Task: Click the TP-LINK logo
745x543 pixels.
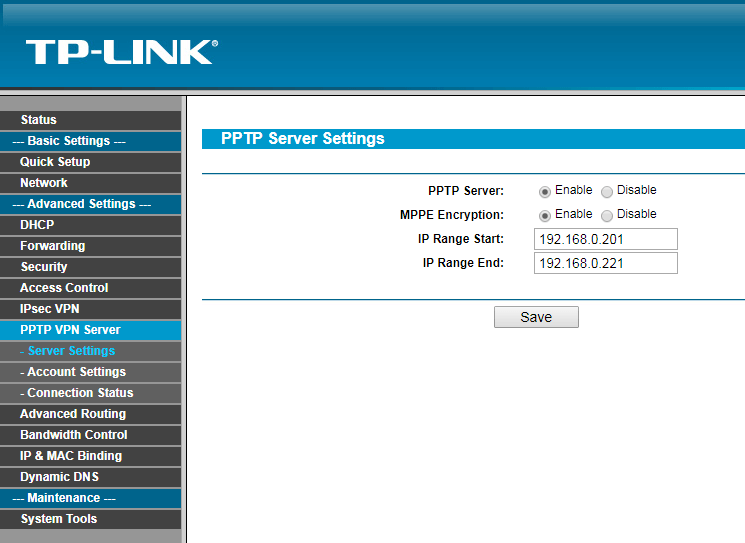Action: click(121, 52)
